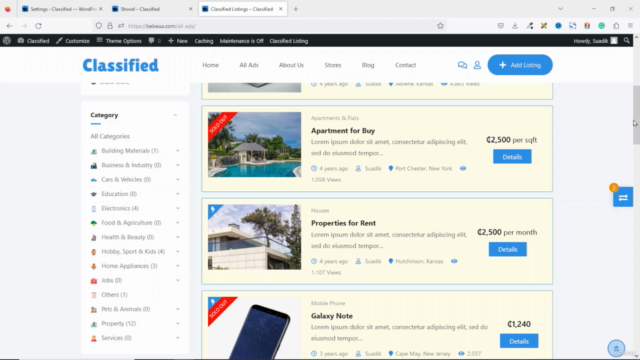
Task: Open Theme Options in admin bar
Action: point(119,41)
